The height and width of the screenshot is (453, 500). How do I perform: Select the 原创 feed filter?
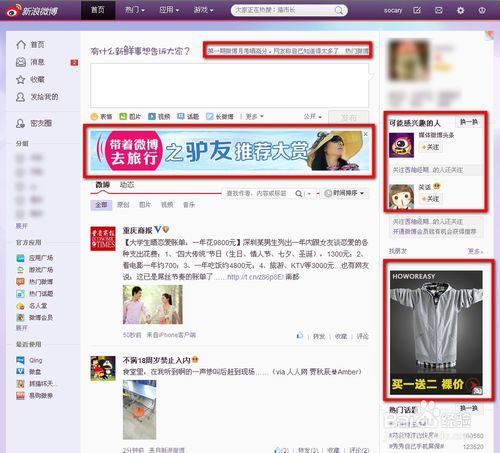(123, 205)
